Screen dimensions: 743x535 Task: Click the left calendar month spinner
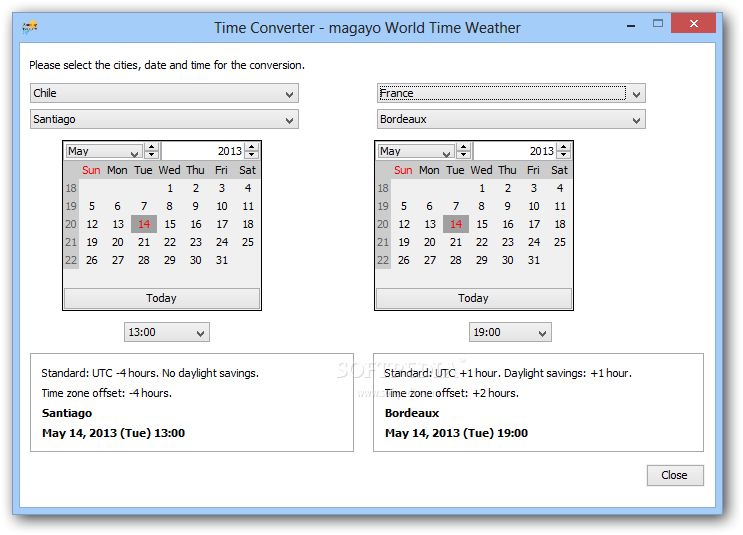click(x=152, y=151)
